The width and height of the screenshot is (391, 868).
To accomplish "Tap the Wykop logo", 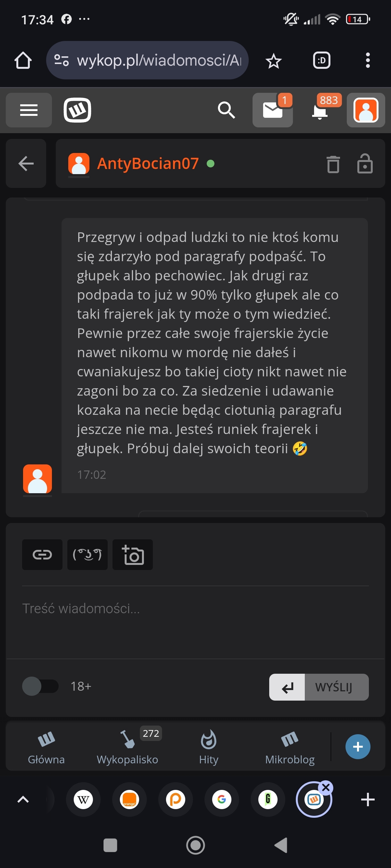I will click(77, 110).
